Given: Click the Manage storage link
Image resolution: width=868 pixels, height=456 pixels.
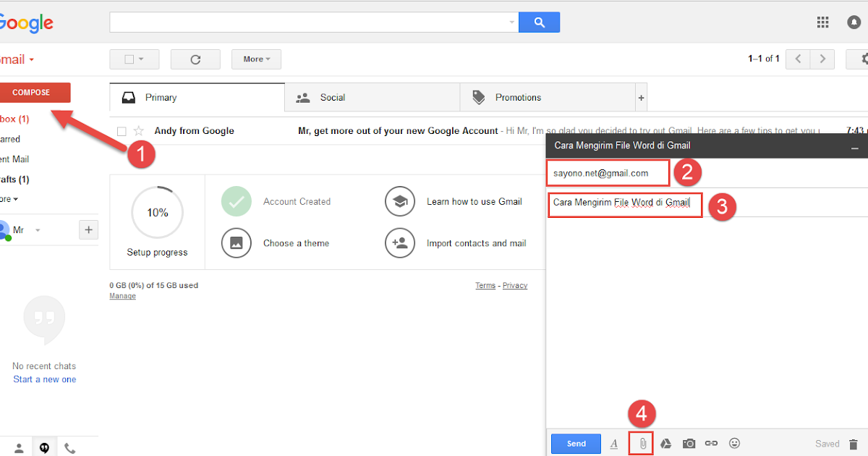Looking at the screenshot, I should [x=122, y=296].
